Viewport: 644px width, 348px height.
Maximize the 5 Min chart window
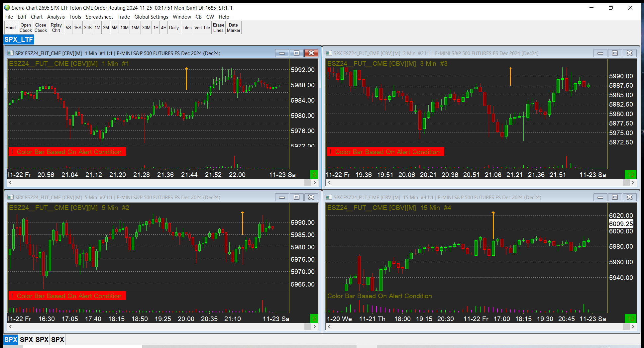296,197
